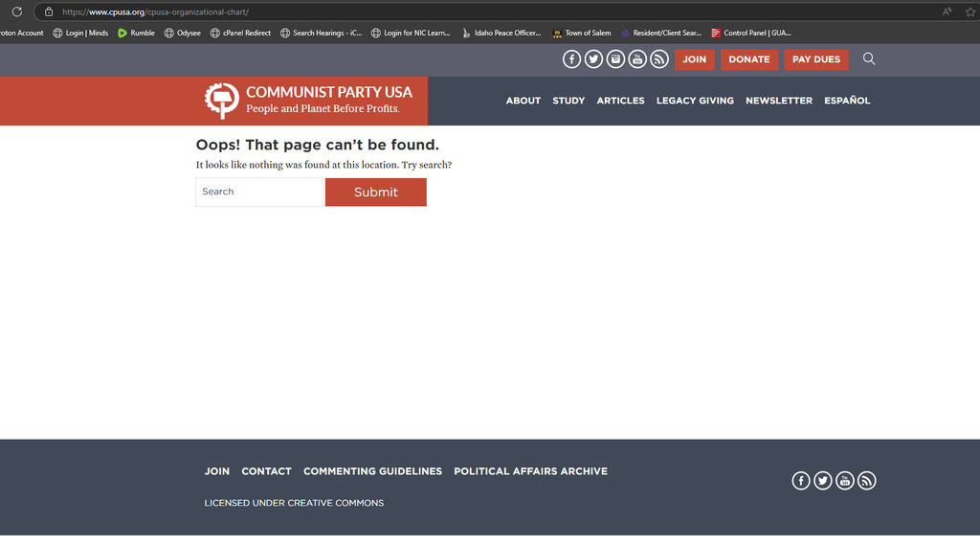Open the ABOUT menu

(523, 101)
